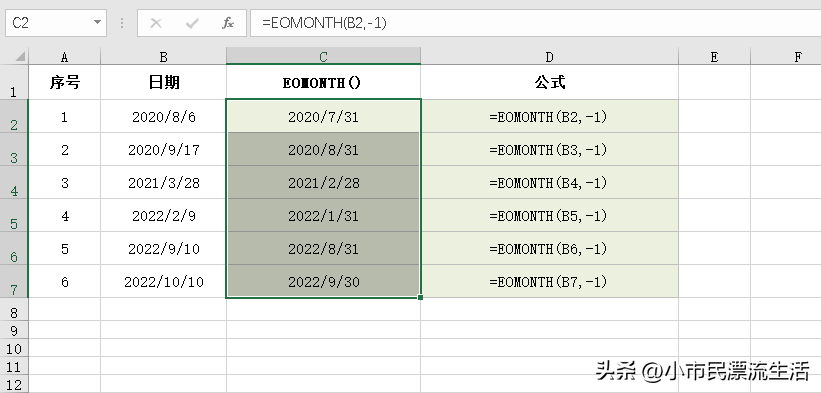Click cell with date 2021/3/28
This screenshot has width=821, height=393.
click(x=163, y=183)
